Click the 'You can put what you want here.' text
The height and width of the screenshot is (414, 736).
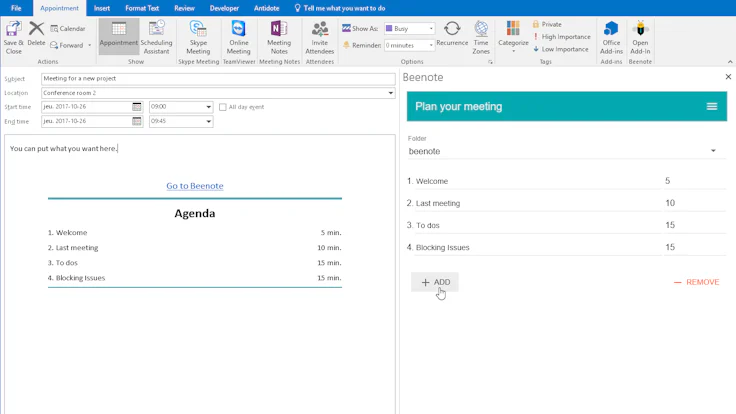point(63,149)
